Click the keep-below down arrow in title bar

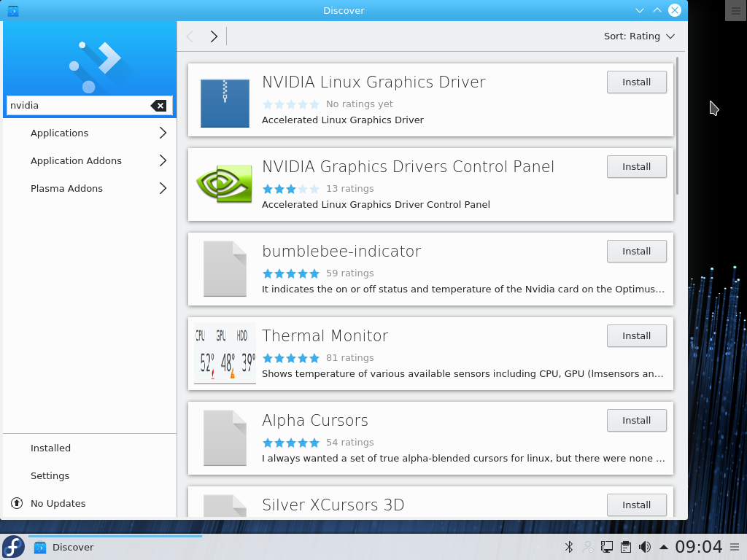(x=639, y=10)
